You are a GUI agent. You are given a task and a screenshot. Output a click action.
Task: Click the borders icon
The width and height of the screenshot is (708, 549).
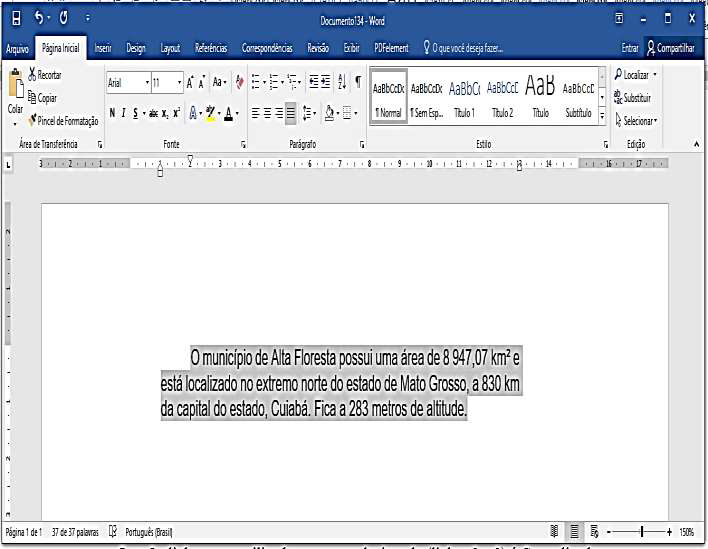pyautogui.click(x=347, y=113)
